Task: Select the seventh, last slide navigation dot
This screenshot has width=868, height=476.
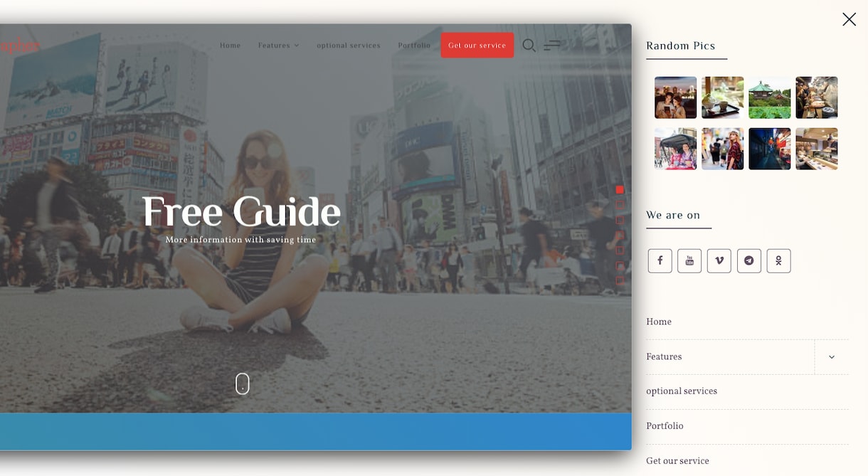Action: point(620,280)
